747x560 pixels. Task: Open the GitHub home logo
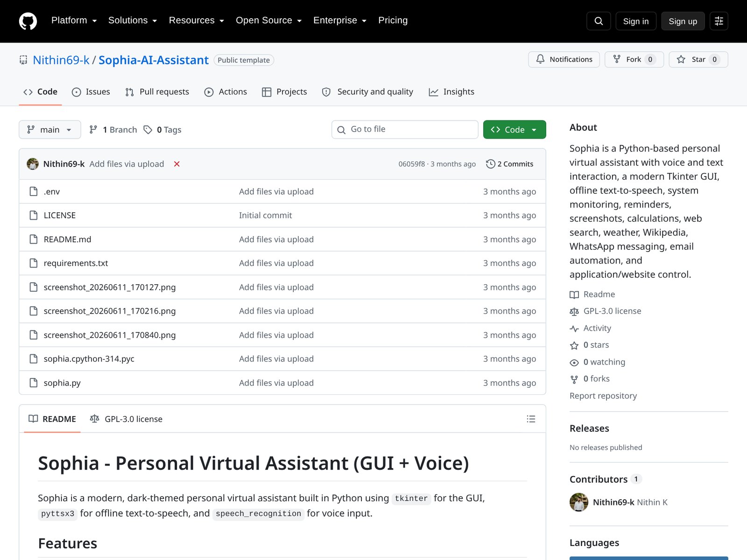coord(28,21)
